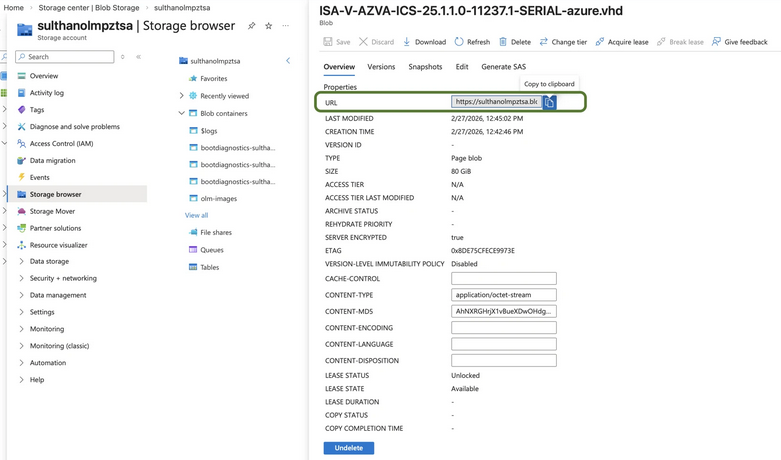Pin the Storage browser page

click(251, 26)
